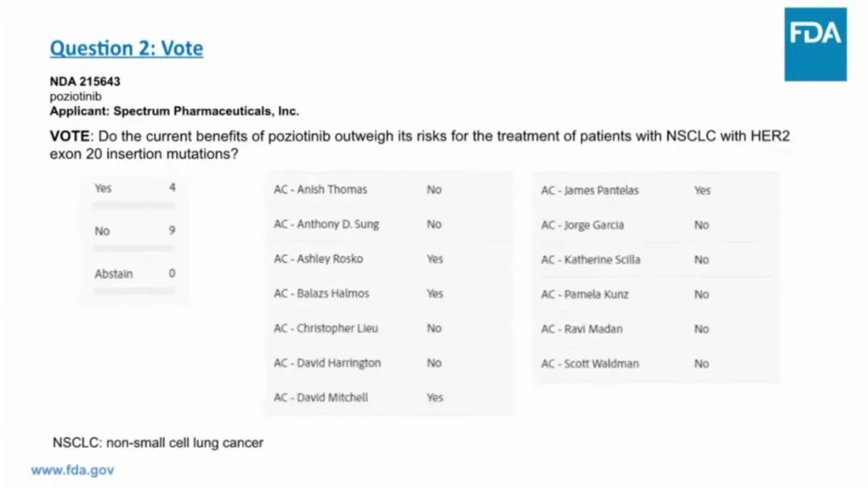
Task: Select the No vote tally bar
Action: 134,236
